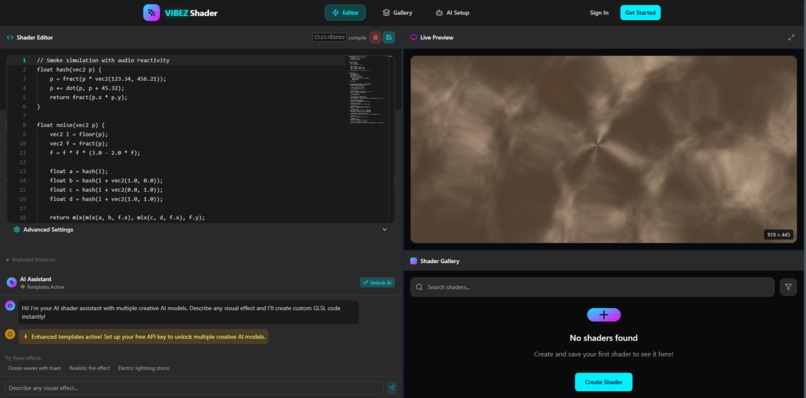Click the VIBEZ Shader logo icon
This screenshot has height=398, width=806.
pyautogui.click(x=151, y=12)
